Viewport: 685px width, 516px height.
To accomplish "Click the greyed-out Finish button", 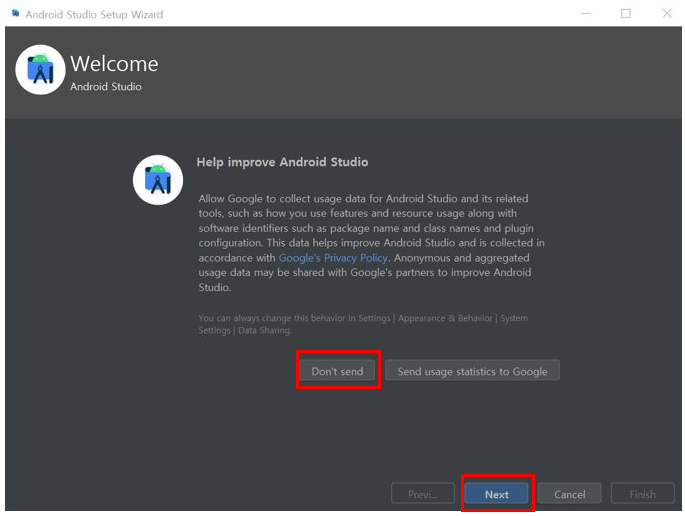I will point(642,494).
